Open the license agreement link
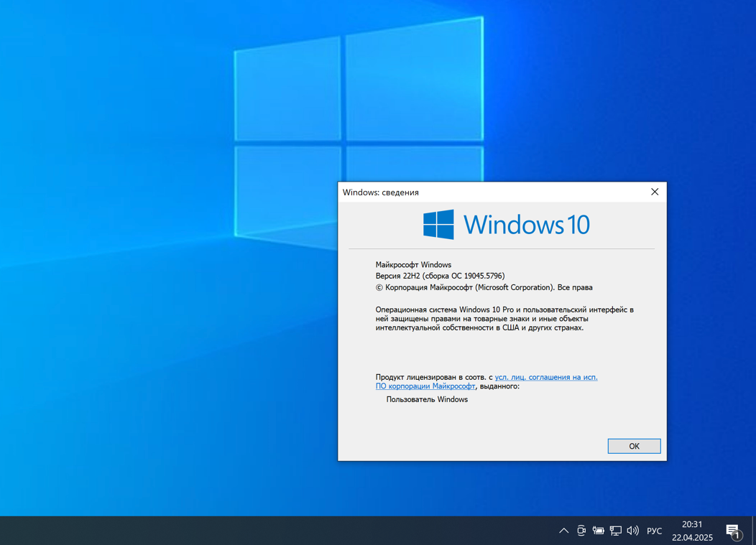 pos(545,376)
